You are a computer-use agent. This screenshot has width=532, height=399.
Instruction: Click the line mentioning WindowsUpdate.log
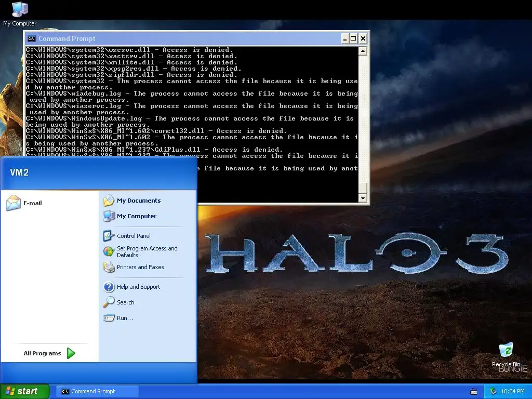click(x=191, y=122)
